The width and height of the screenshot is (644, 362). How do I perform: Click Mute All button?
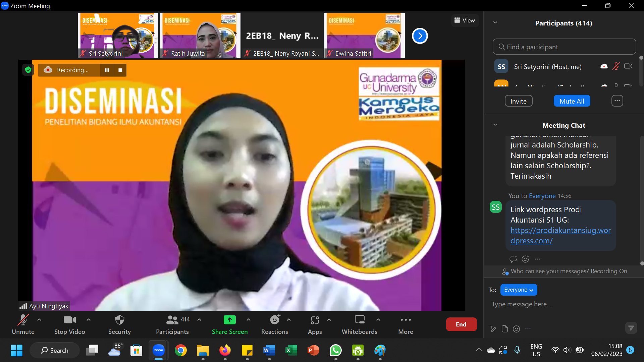coord(572,101)
